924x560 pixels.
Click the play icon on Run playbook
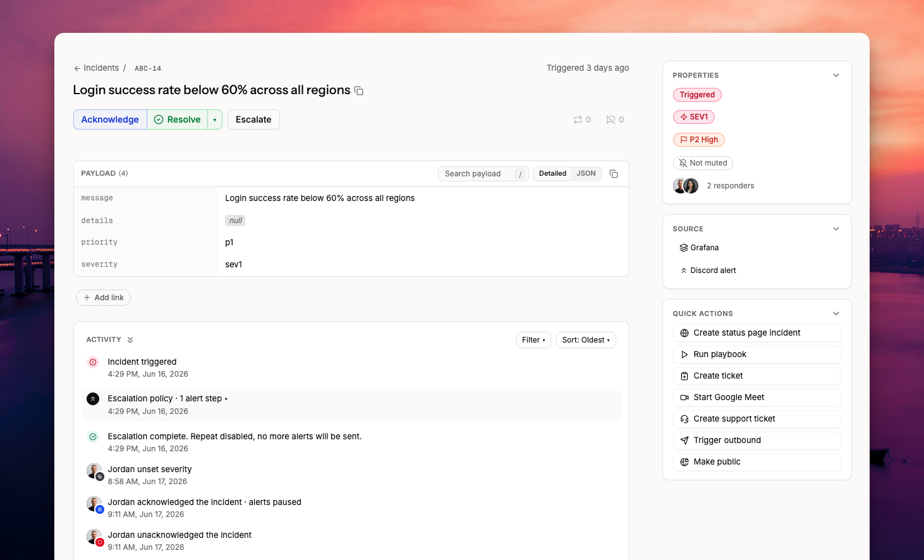pos(684,355)
